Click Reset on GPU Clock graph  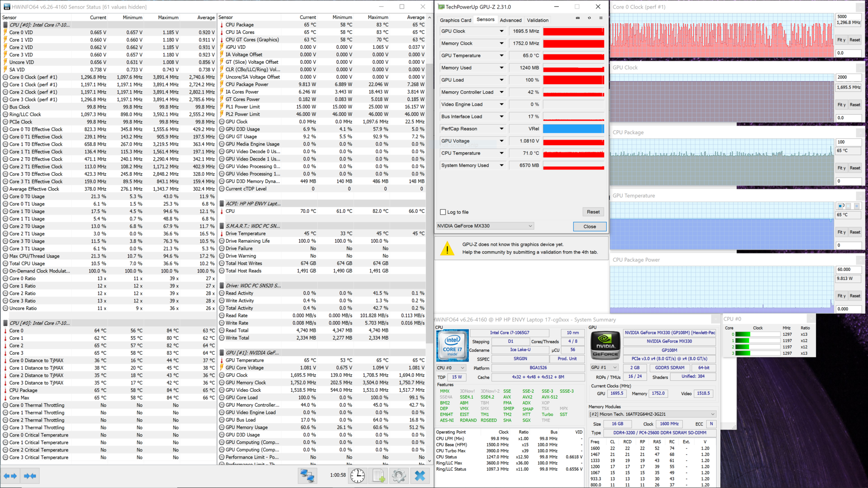pyautogui.click(x=855, y=105)
